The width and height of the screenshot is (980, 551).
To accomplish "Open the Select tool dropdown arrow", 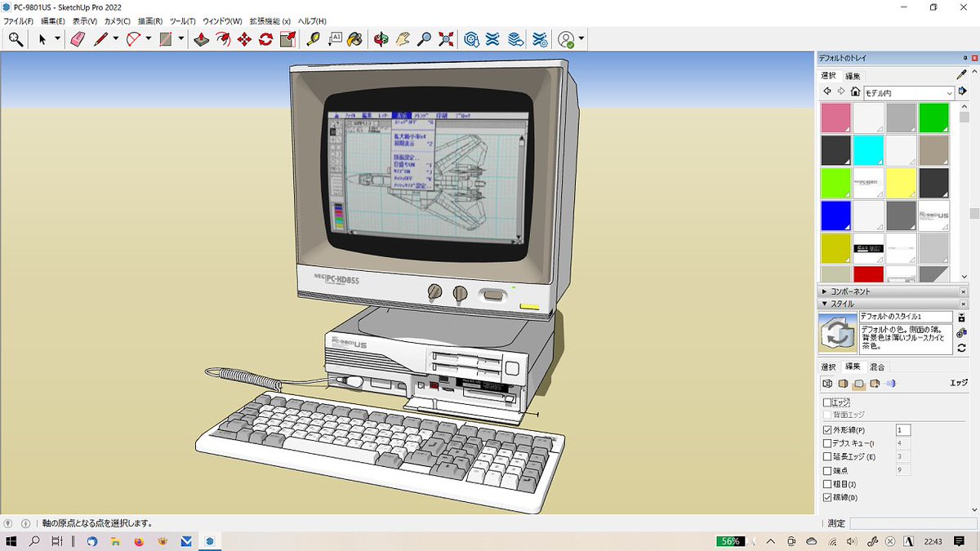I will 57,38.
